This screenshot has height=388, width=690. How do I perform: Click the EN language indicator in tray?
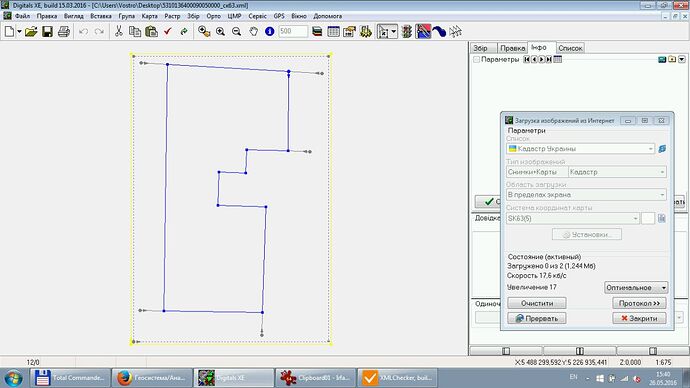[x=573, y=377]
